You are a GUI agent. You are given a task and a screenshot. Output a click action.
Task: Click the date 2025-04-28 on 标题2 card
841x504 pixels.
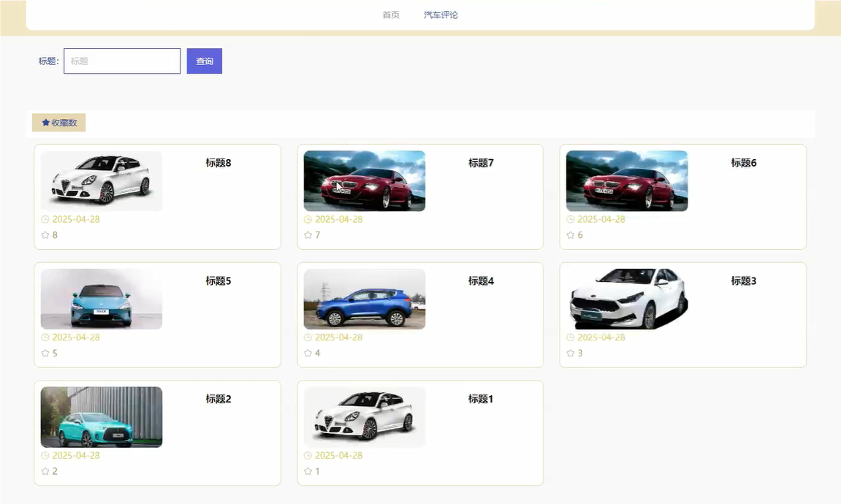[76, 455]
